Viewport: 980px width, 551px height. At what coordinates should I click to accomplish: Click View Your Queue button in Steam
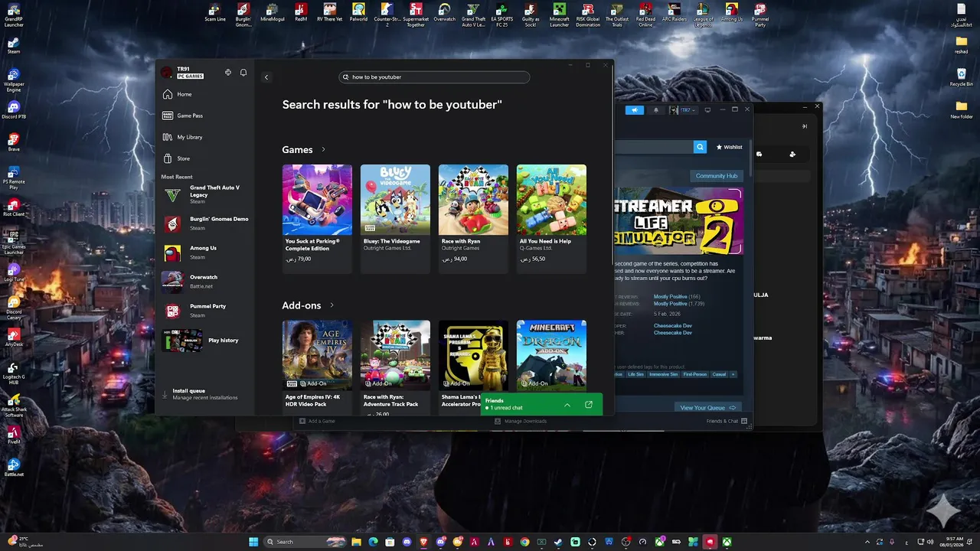tap(708, 408)
